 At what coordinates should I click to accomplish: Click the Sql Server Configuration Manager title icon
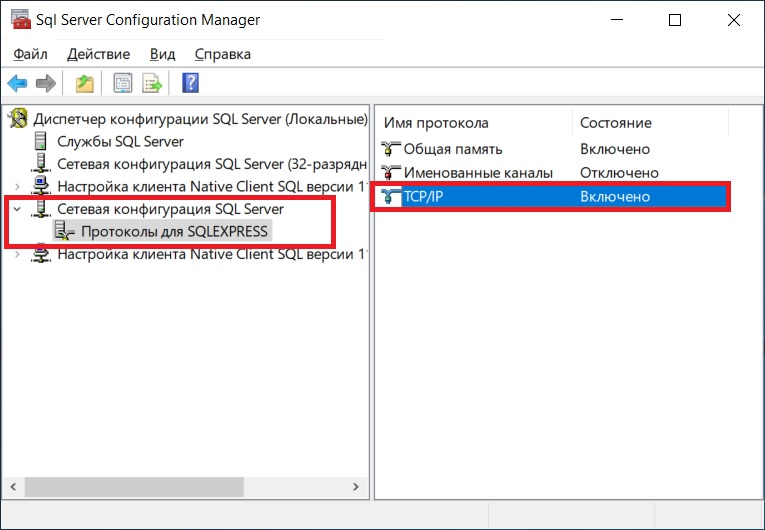(x=20, y=20)
